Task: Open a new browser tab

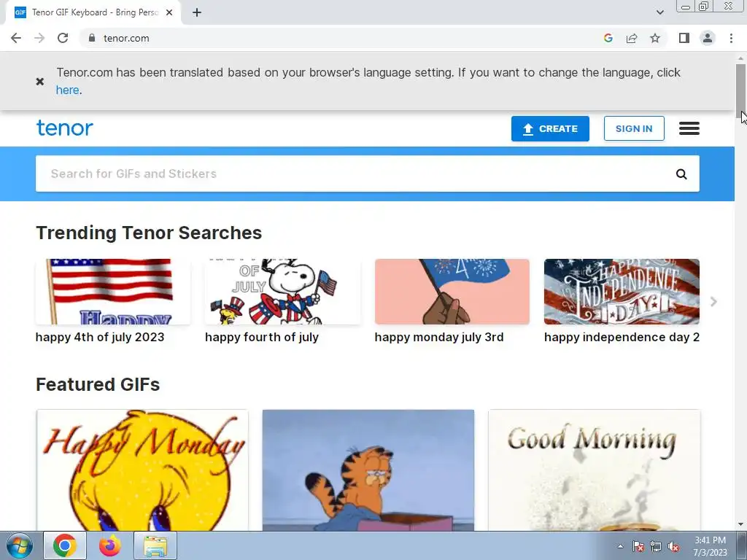Action: point(197,13)
